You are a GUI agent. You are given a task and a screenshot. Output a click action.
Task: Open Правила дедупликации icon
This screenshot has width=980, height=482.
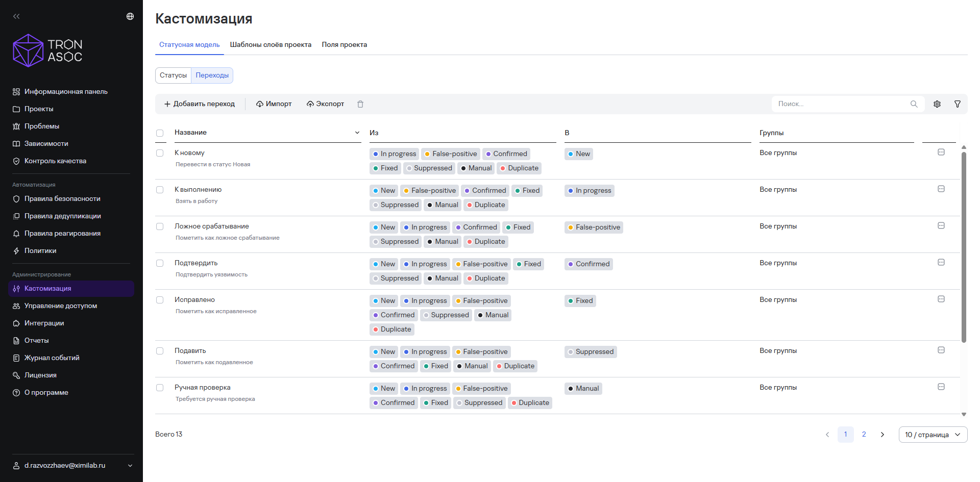coord(16,216)
